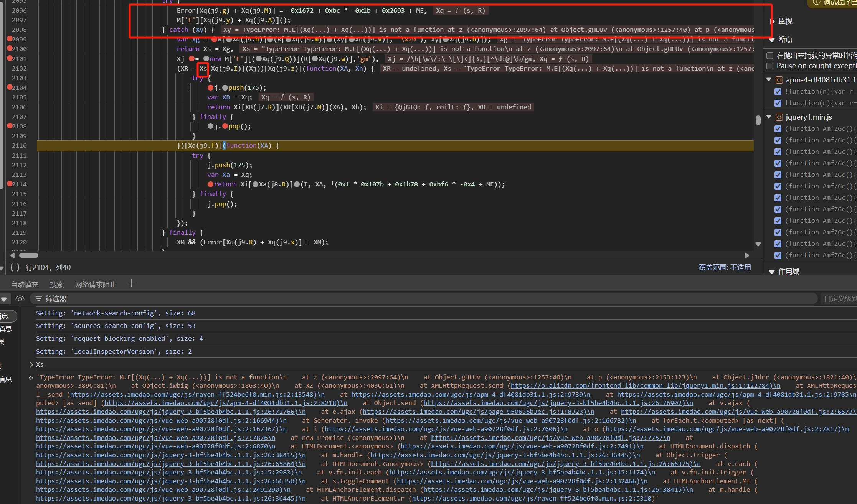Collapse the 断点 breakpoints section
Viewport: 857px width, 504px height.
pyautogui.click(x=772, y=40)
